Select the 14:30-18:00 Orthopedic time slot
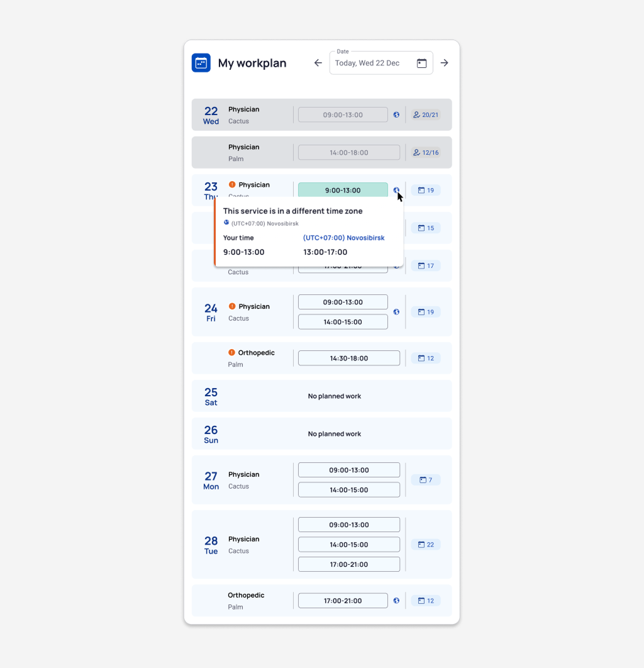The image size is (644, 668). point(349,359)
